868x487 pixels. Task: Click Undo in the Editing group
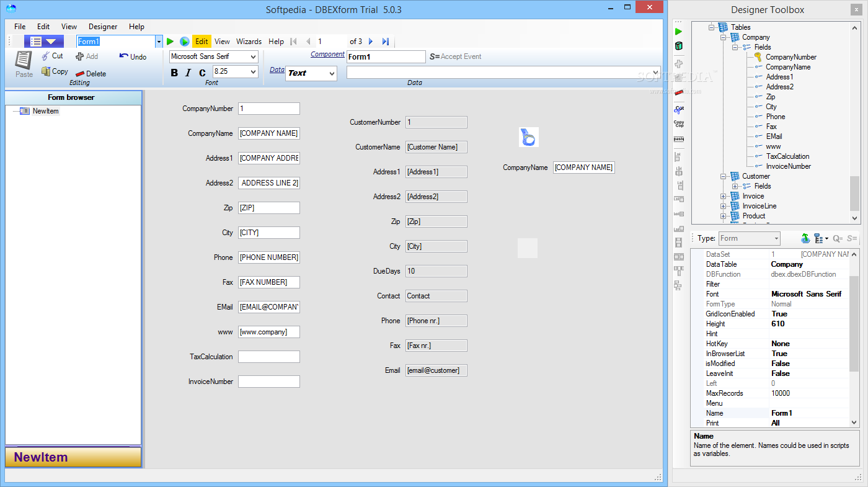pos(133,56)
